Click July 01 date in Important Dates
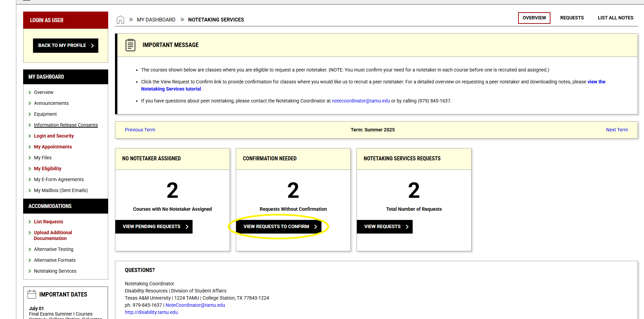The width and height of the screenshot is (644, 319). pos(36,308)
